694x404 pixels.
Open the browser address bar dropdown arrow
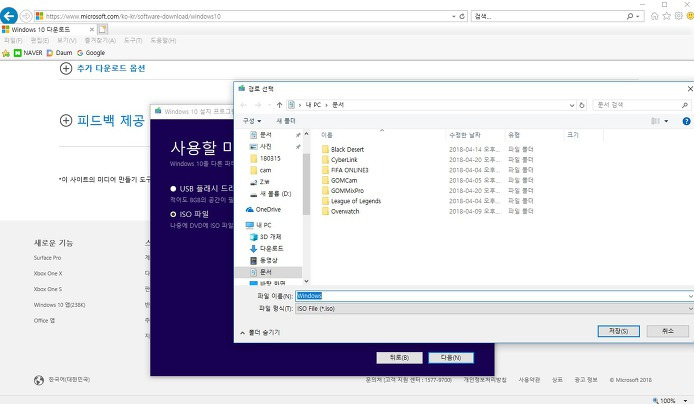pyautogui.click(x=454, y=16)
